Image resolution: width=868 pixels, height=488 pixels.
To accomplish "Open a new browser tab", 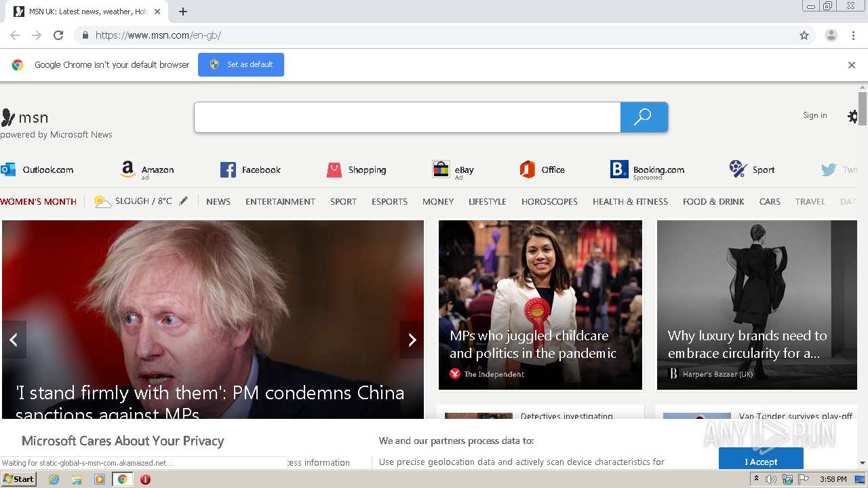I will pyautogui.click(x=183, y=12).
